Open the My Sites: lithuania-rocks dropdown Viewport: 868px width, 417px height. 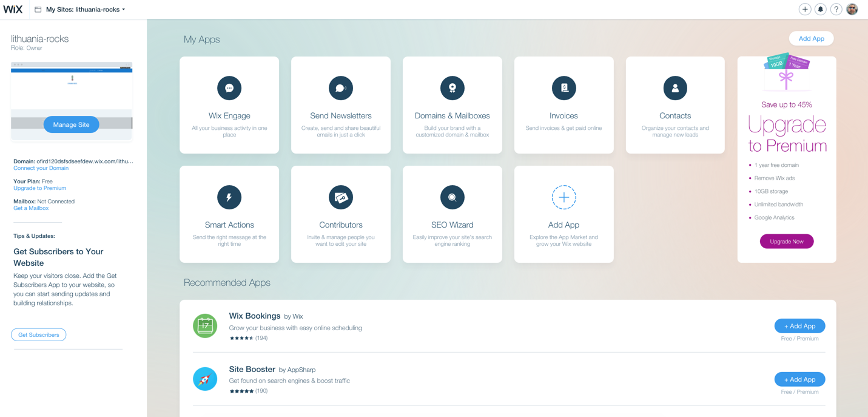(x=86, y=10)
